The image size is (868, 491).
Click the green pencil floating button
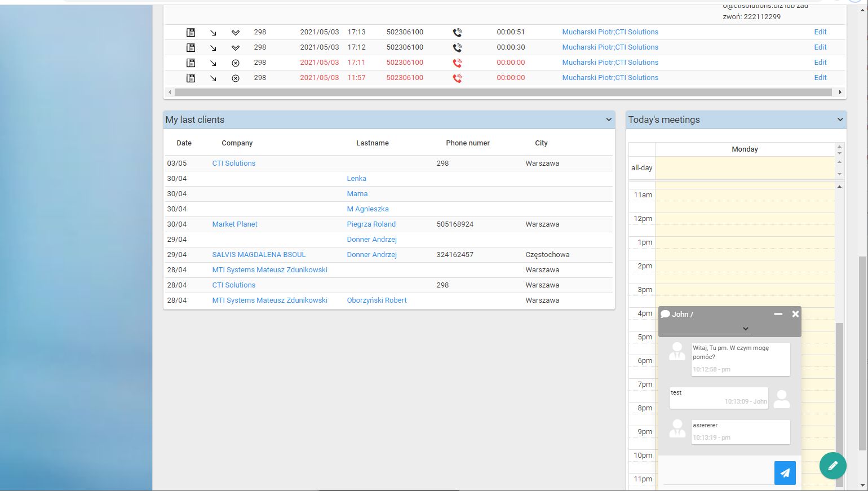(x=833, y=466)
